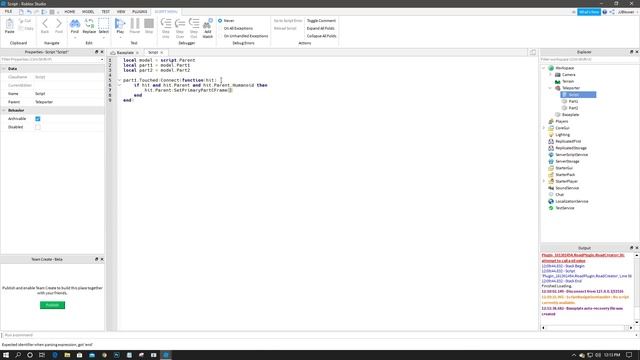640x360 pixels.
Task: Click the Back navigation arrow
Action: [x=45, y=23]
